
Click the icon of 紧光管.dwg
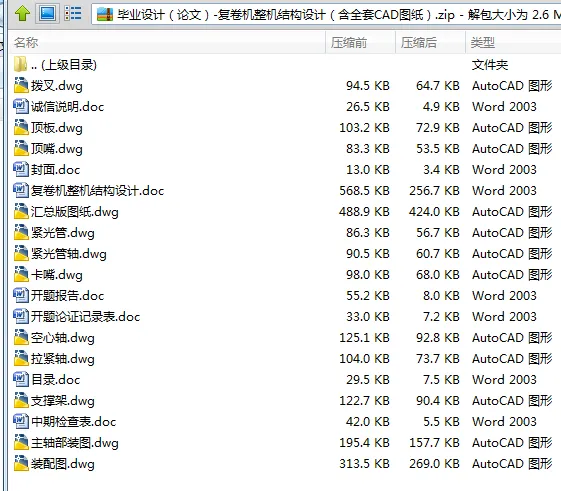(x=21, y=233)
